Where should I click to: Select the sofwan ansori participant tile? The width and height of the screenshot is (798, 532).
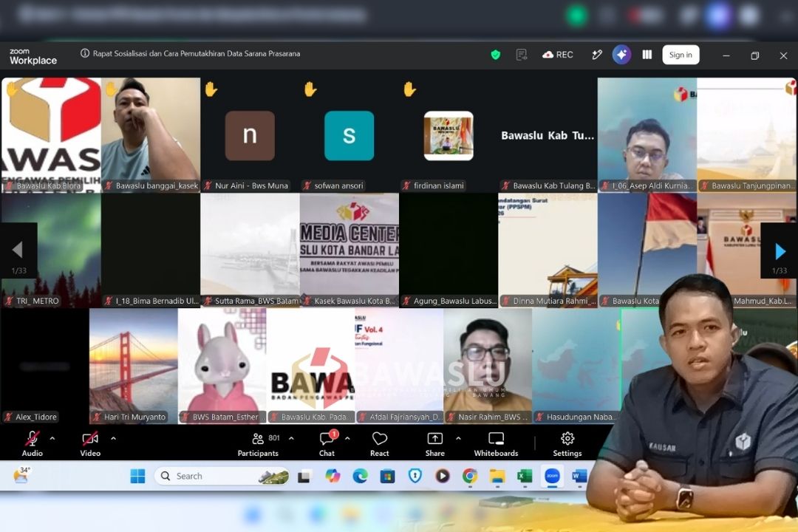point(349,135)
